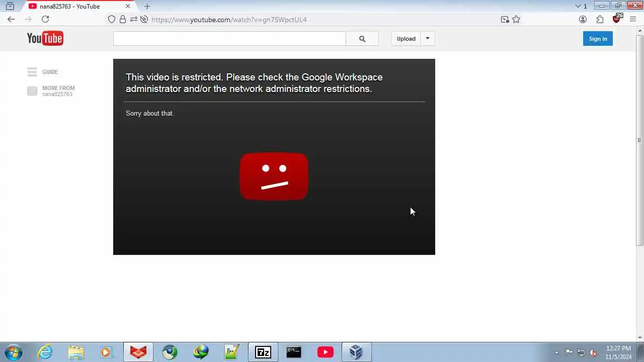
Task: Click the red YouTube taskbar icon
Action: [x=325, y=352]
